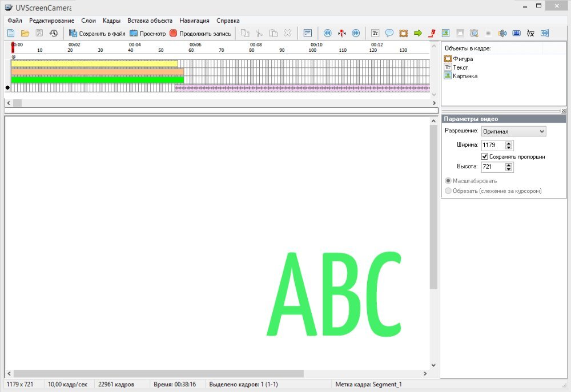
Task: Open the Вставка объекта menu
Action: 150,21
